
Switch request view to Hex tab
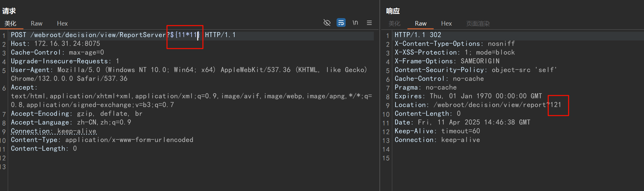click(x=62, y=23)
